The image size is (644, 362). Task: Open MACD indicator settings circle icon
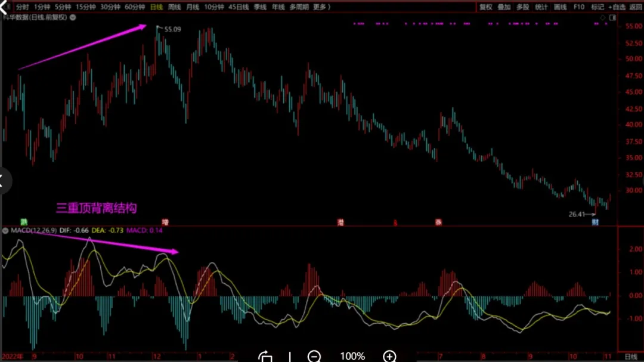click(5, 231)
